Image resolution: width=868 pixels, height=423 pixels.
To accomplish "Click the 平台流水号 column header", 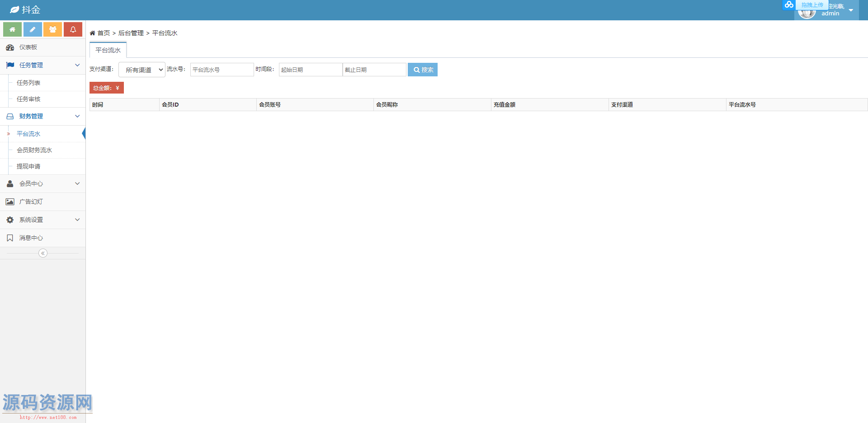I will (797, 104).
